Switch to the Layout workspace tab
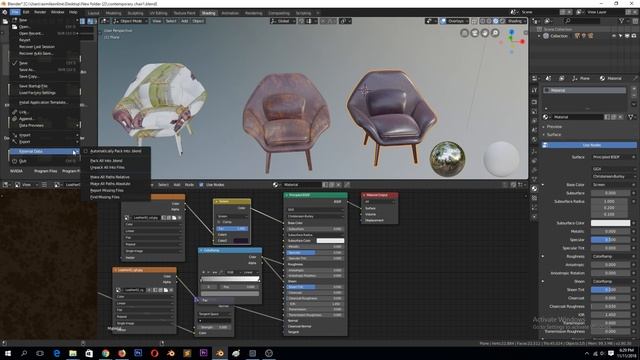 coord(93,13)
